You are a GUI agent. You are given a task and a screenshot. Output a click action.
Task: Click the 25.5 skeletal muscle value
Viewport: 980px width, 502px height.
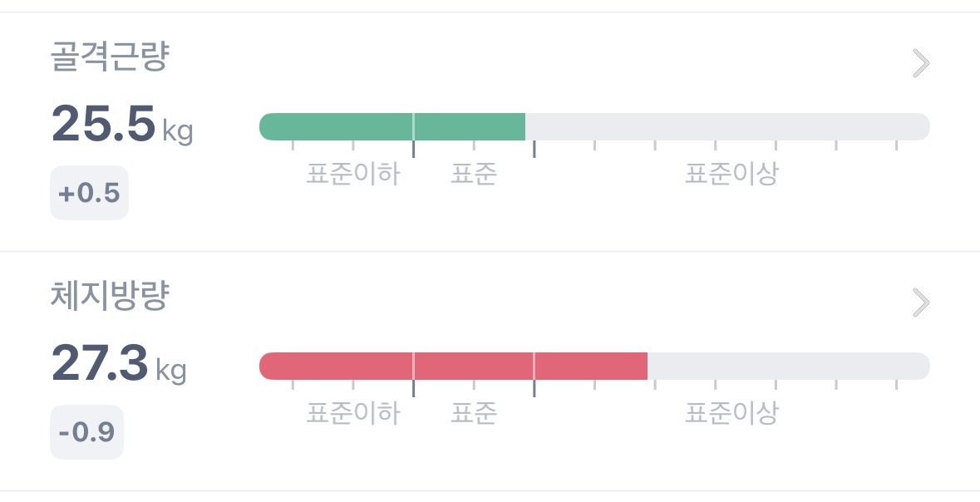(x=104, y=124)
